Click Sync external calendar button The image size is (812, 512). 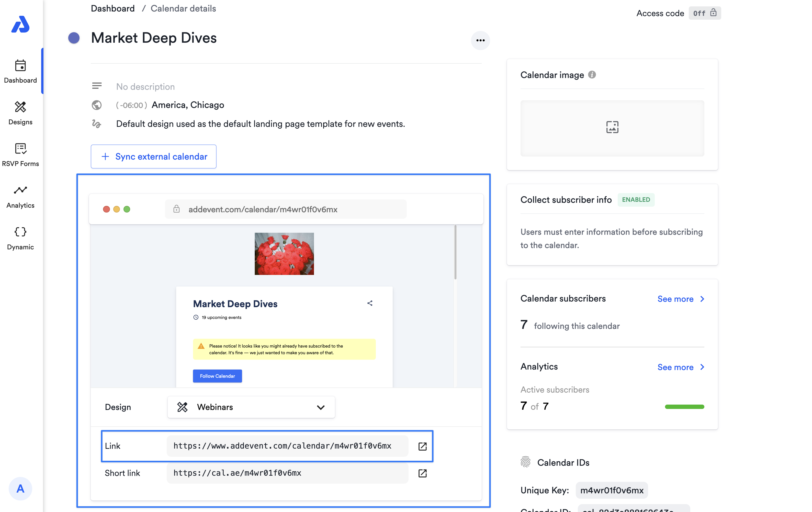153,157
